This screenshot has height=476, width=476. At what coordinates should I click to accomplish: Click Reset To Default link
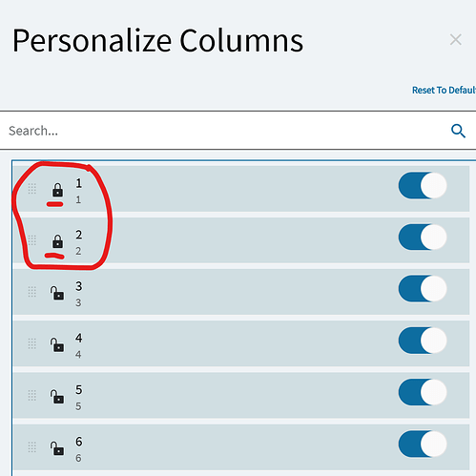[x=444, y=91]
